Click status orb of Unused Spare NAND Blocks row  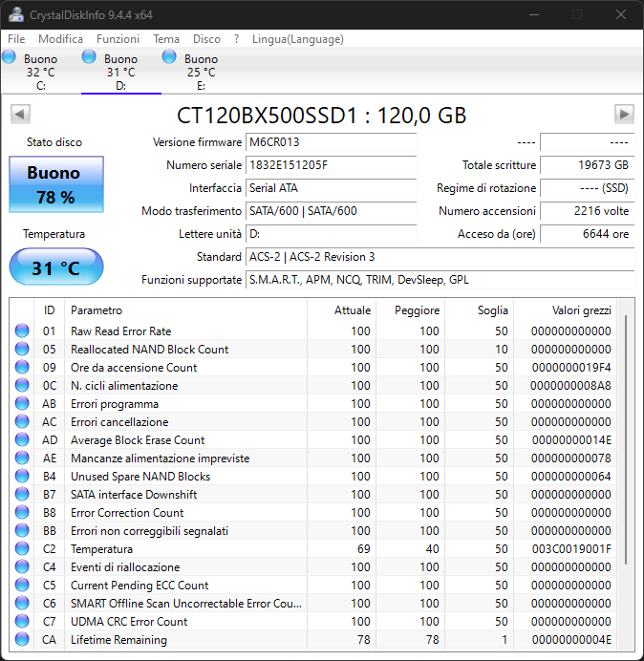click(22, 476)
